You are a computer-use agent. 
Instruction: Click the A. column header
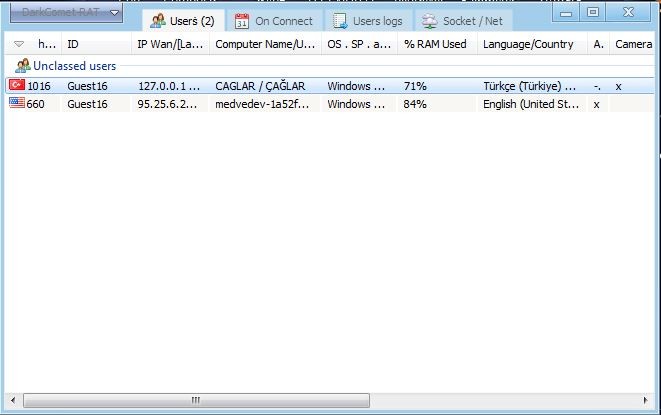pyautogui.click(x=598, y=44)
